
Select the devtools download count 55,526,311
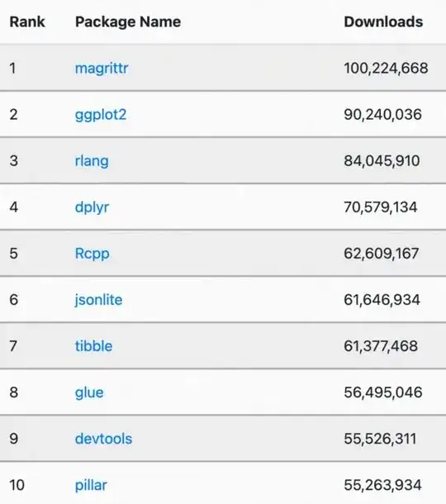(380, 439)
